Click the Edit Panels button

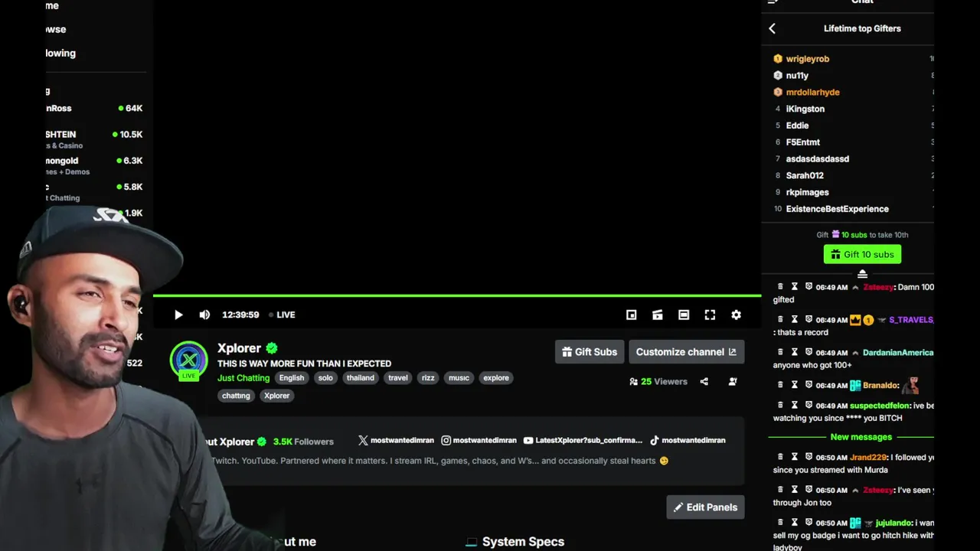tap(705, 507)
